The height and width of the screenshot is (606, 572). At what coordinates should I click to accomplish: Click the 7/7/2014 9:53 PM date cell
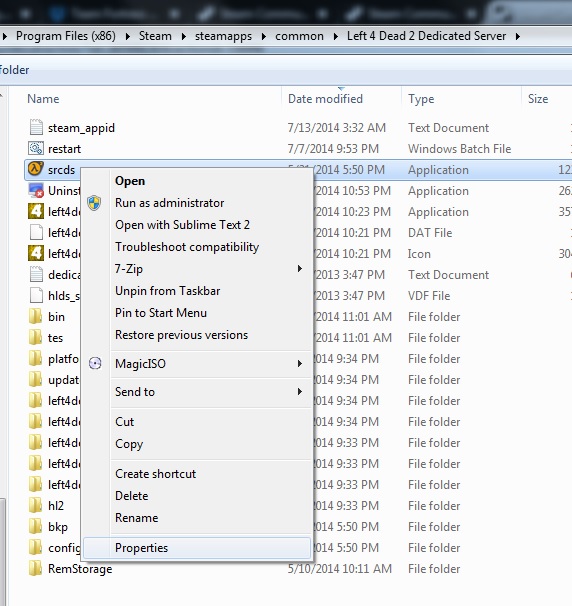[x=333, y=149]
